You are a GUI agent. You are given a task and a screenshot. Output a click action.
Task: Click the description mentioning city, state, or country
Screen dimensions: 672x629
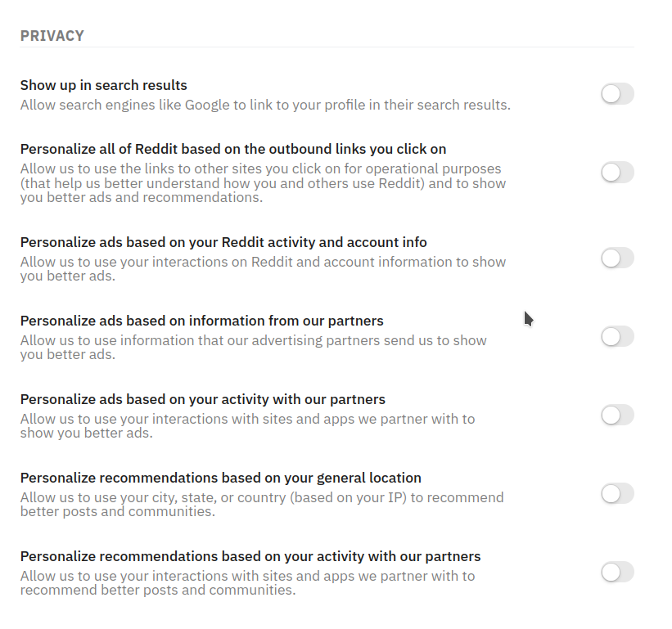click(262, 504)
